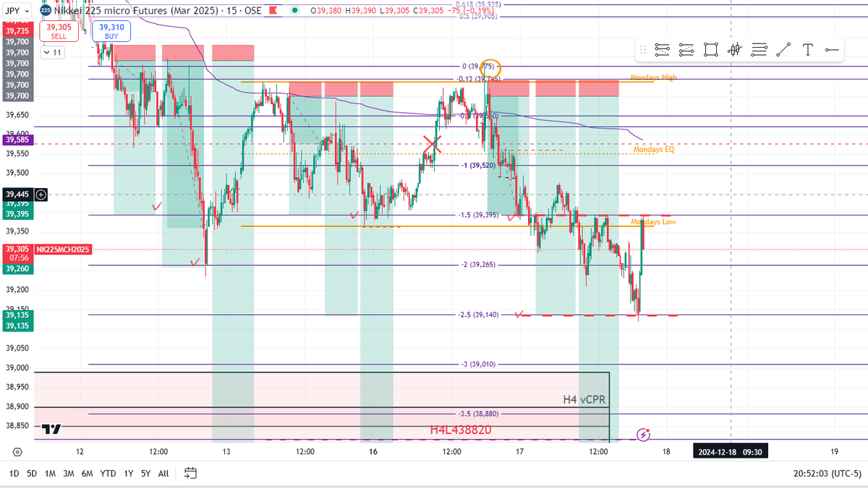Click date 16 on time axis
The height and width of the screenshot is (488, 868).
(x=373, y=452)
